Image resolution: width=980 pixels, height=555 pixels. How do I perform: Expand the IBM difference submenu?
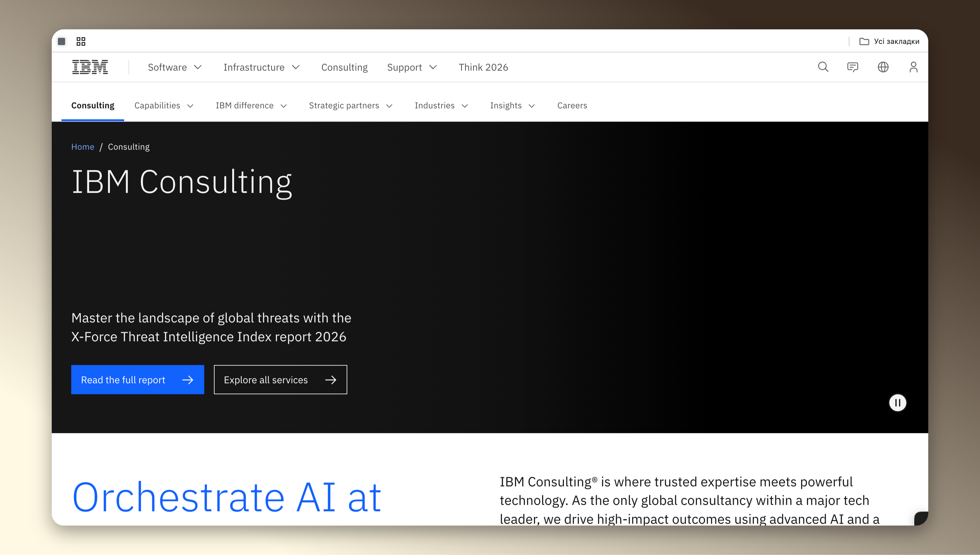coord(251,105)
